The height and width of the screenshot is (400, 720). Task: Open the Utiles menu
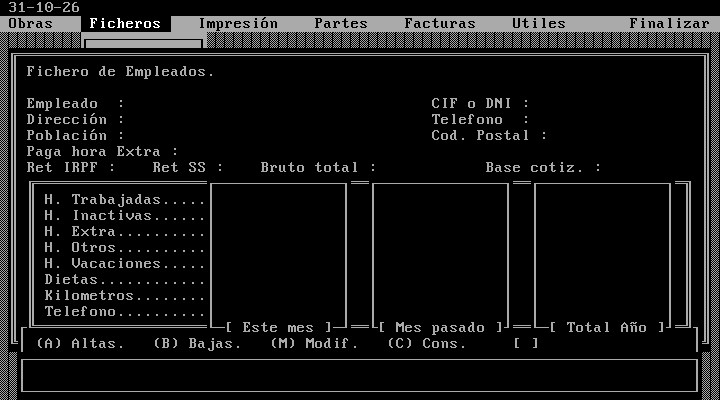(539, 23)
